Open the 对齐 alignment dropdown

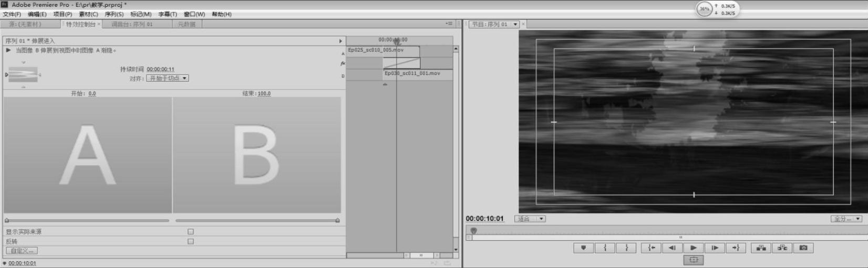(x=167, y=78)
